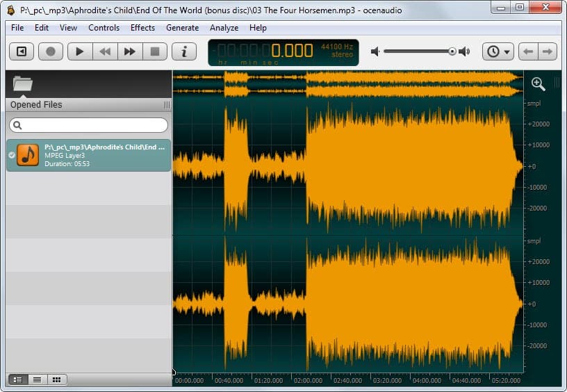Click the Rewind button
This screenshot has height=392, width=567.
pos(105,51)
